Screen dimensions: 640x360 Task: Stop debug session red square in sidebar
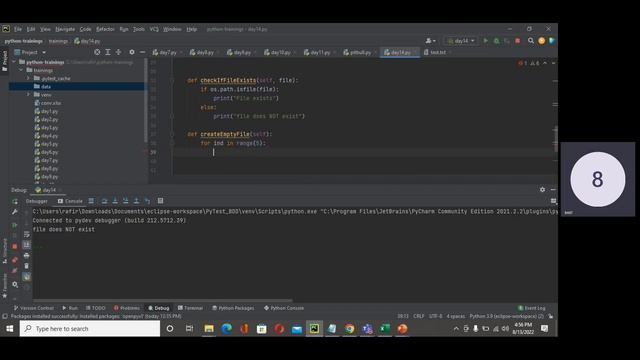pos(15,247)
